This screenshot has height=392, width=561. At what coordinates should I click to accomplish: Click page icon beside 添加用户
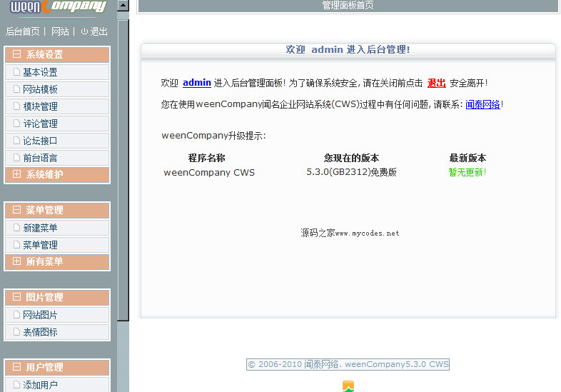pyautogui.click(x=16, y=385)
